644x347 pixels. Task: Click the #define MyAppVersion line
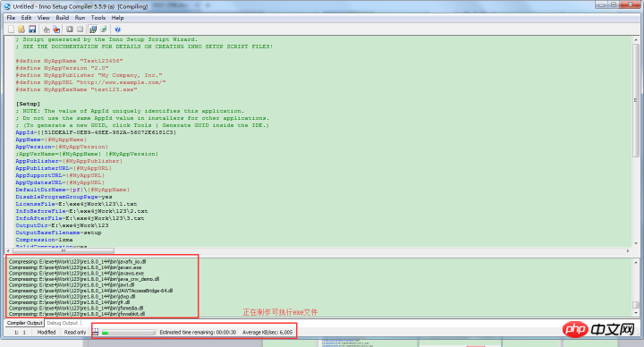tap(62, 68)
